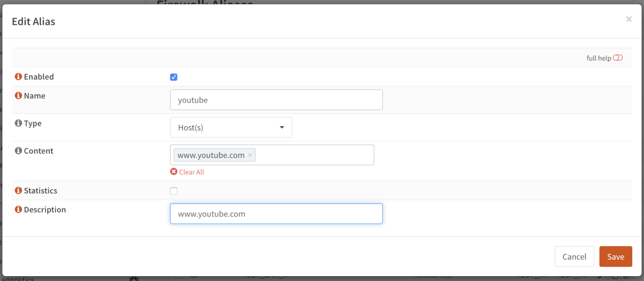The image size is (644, 281).
Task: Uncheck the Enabled checkbox
Action: pos(174,77)
